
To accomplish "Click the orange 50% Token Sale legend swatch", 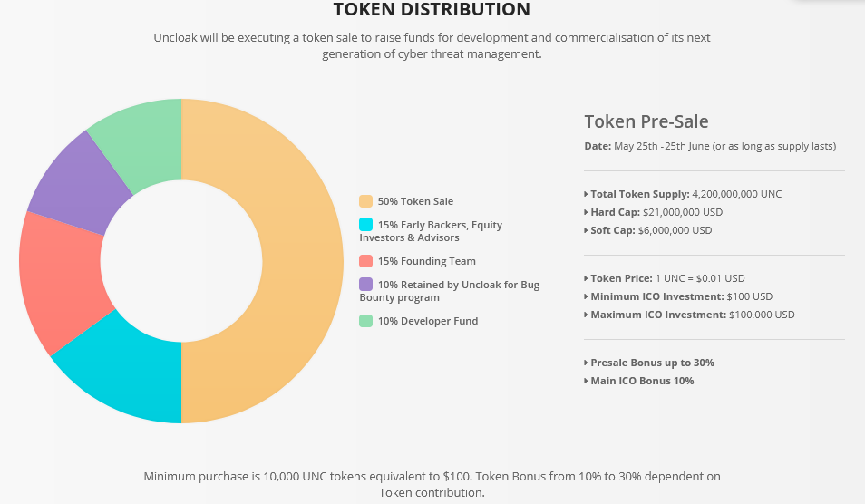I will tap(365, 201).
